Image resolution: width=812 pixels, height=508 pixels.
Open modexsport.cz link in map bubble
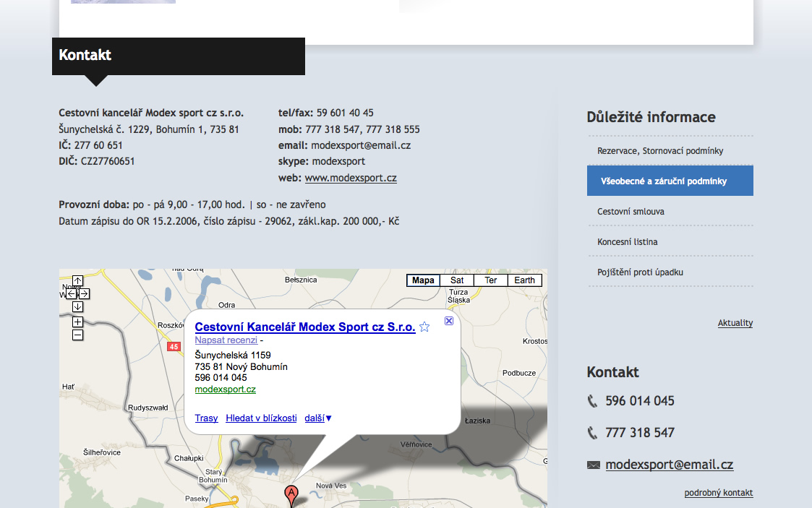(x=226, y=389)
